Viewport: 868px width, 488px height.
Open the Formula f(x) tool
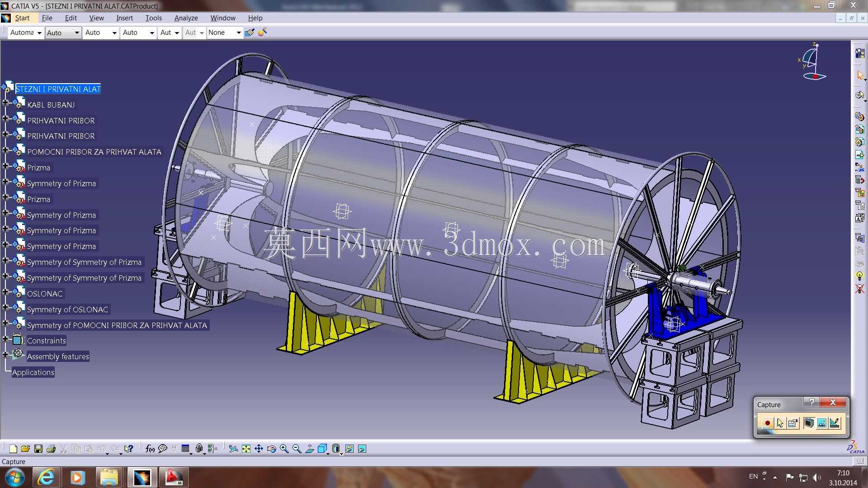(150, 449)
